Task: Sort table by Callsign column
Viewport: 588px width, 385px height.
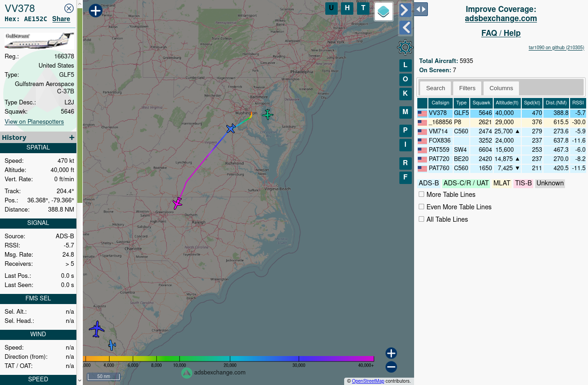Action: [440, 103]
